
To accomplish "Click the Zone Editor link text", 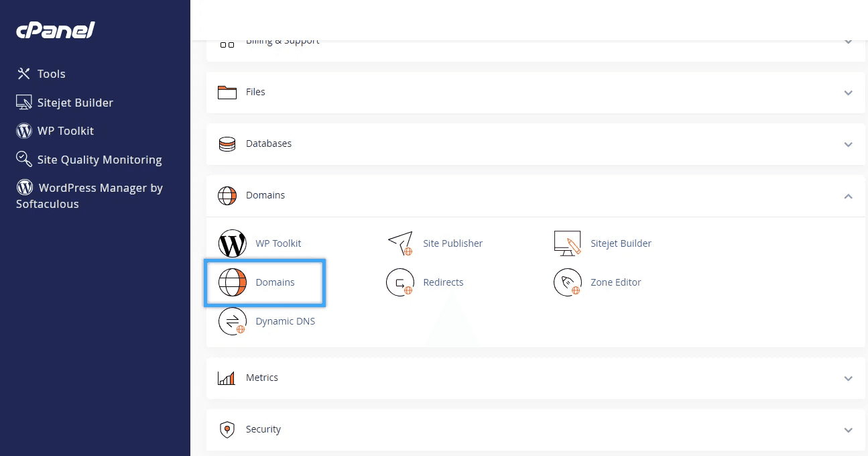I will (615, 282).
